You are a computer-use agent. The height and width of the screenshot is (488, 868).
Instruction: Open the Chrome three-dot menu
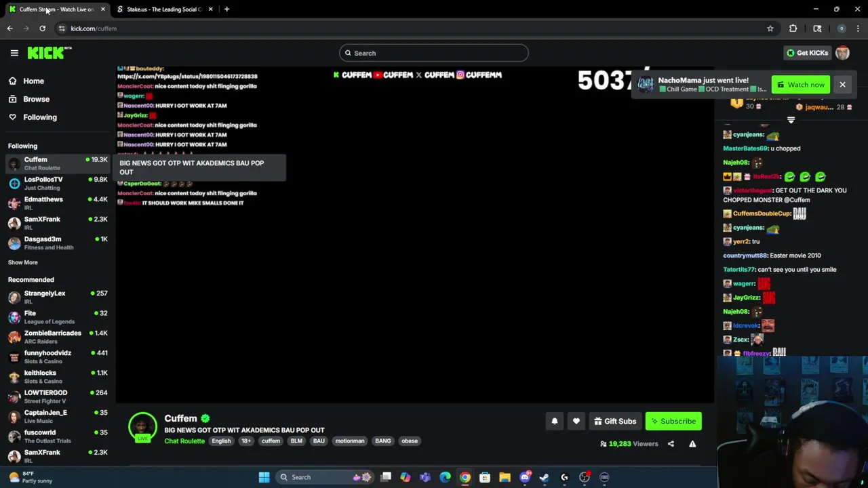point(858,28)
